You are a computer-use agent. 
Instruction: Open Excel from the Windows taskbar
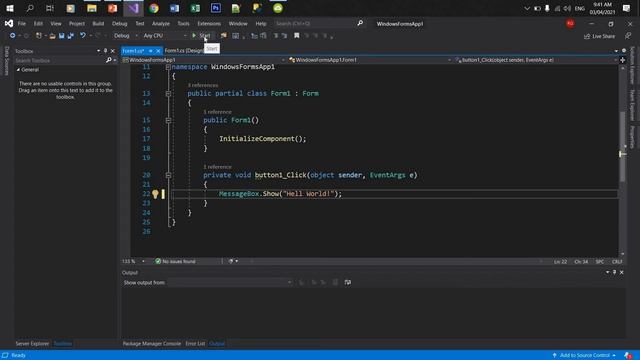[195, 8]
